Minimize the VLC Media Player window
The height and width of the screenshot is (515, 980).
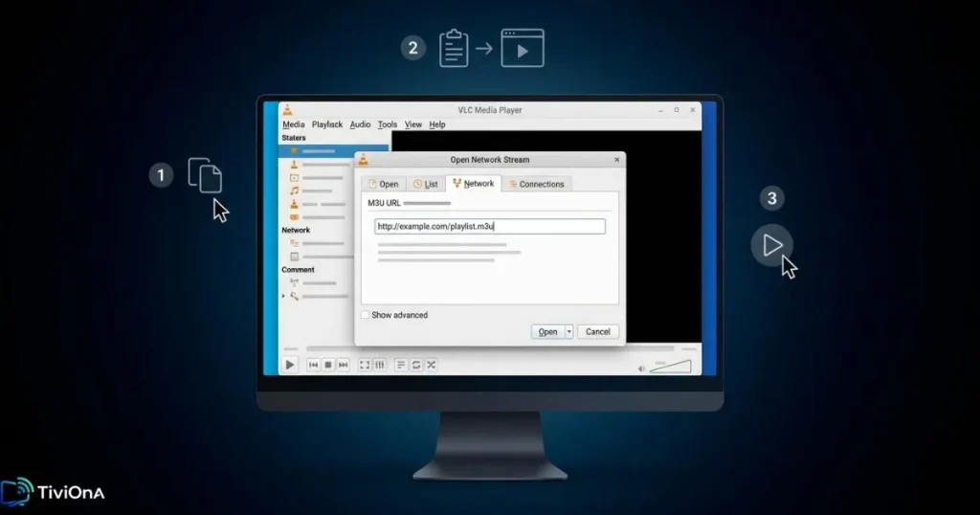(660, 110)
